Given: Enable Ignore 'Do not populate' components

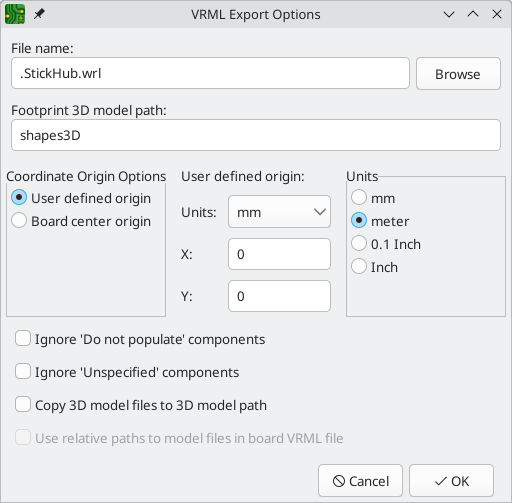Looking at the screenshot, I should [140, 339].
